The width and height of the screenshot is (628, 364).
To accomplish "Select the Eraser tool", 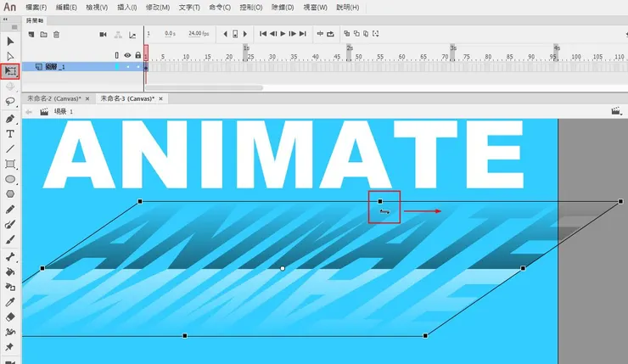I will pos(10,316).
